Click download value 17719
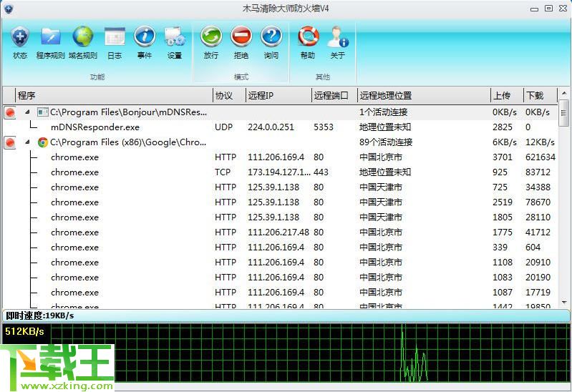This screenshot has width=572, height=392. pos(538,293)
